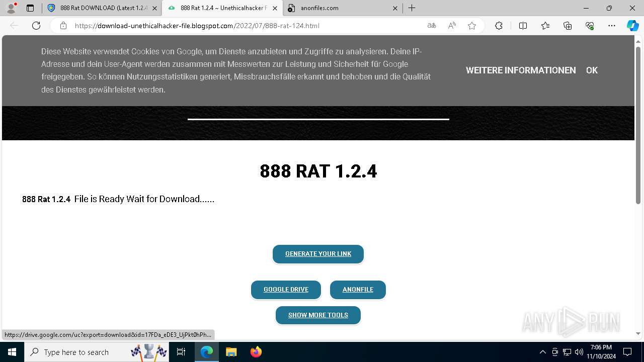Close the anonfiles.com tab
This screenshot has height=362, width=644.
(395, 8)
